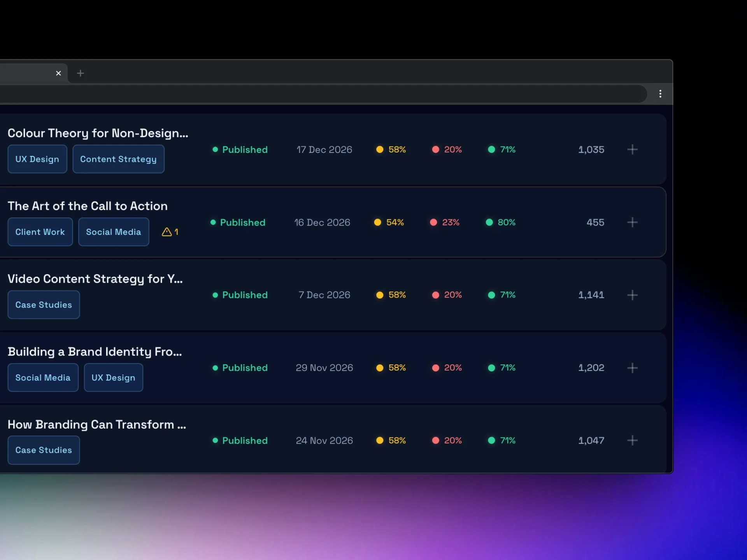This screenshot has width=747, height=560.
Task: Open How Branding Can Transform post title
Action: [96, 424]
